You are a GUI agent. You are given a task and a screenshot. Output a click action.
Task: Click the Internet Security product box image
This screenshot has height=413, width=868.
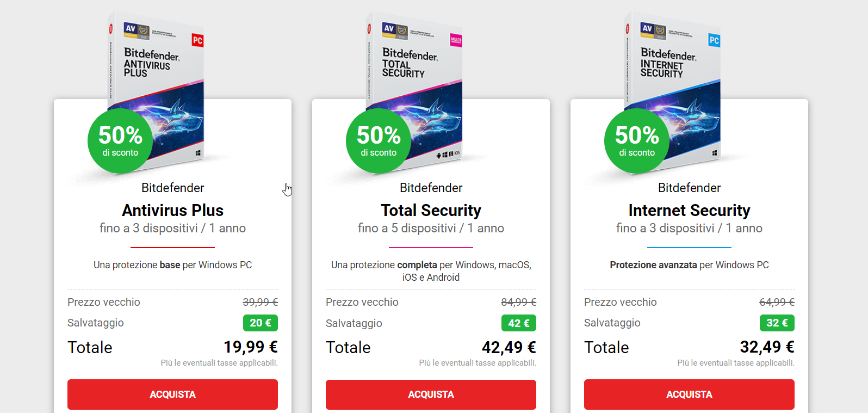(680, 82)
